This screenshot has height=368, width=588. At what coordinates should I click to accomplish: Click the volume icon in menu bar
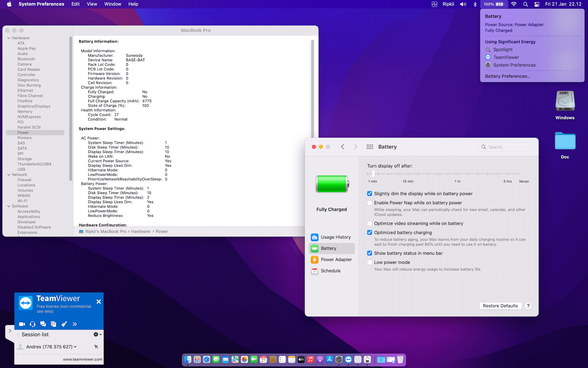tap(463, 4)
